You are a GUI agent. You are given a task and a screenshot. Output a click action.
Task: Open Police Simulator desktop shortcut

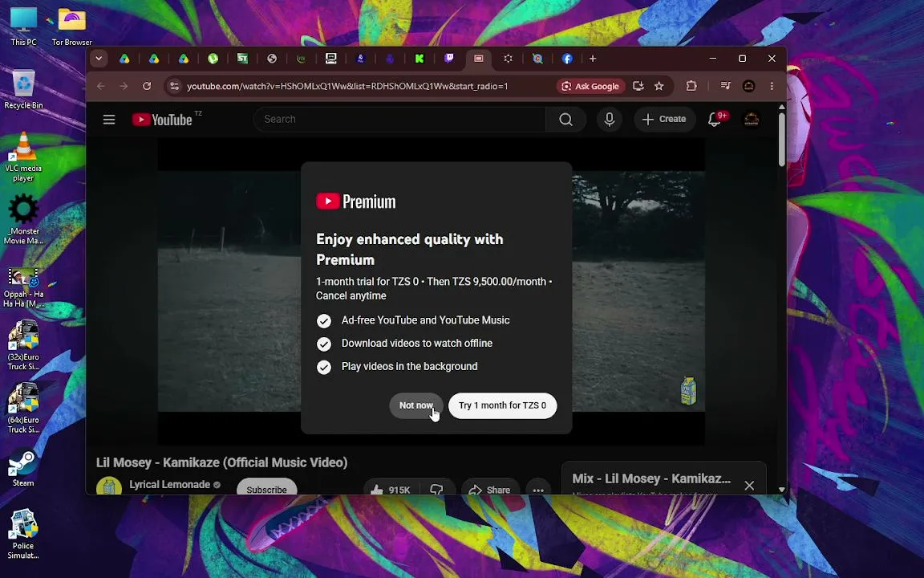[23, 535]
